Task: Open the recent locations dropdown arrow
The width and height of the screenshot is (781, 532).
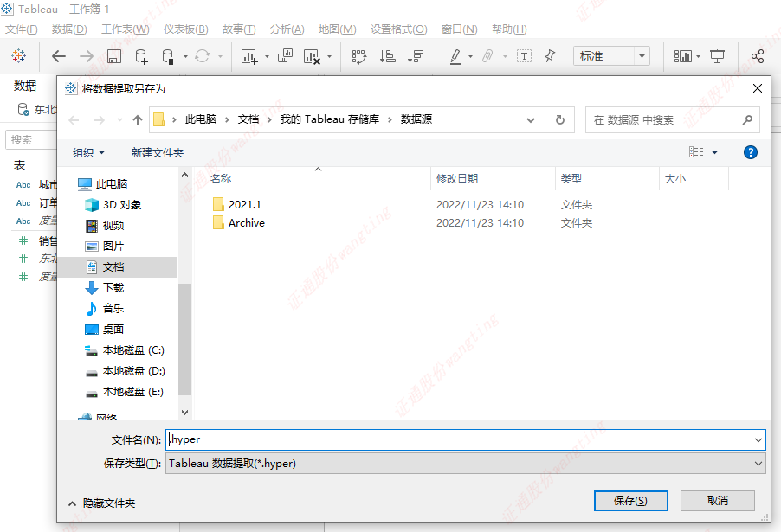Action: pyautogui.click(x=119, y=120)
